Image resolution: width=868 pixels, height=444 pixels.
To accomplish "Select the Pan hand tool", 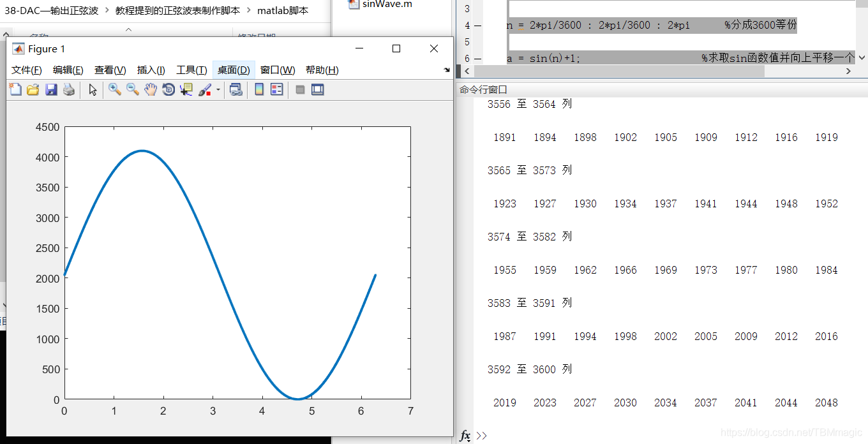I will (x=151, y=90).
